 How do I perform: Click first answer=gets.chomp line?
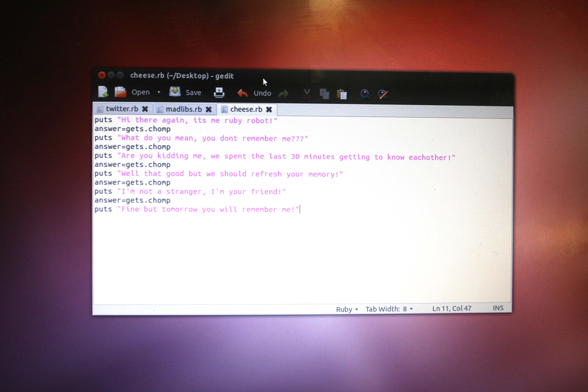[132, 129]
